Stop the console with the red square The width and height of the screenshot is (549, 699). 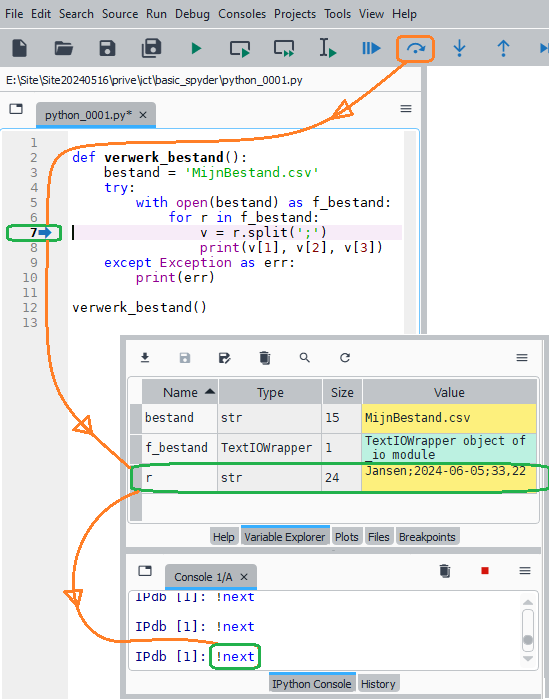(x=485, y=571)
